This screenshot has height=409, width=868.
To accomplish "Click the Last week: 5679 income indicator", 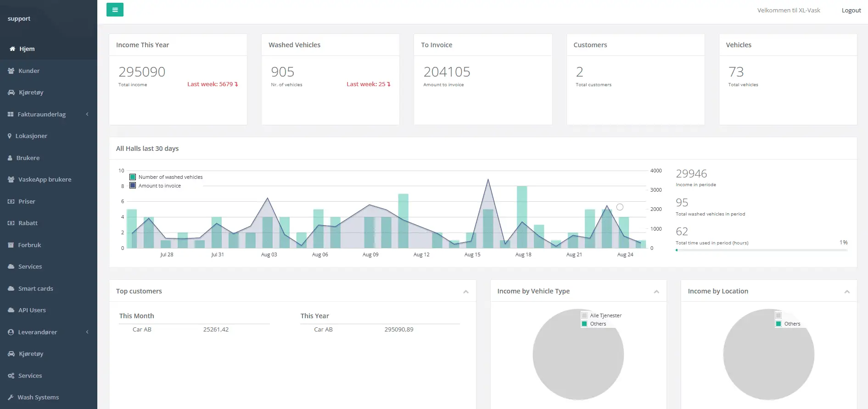I will point(213,84).
